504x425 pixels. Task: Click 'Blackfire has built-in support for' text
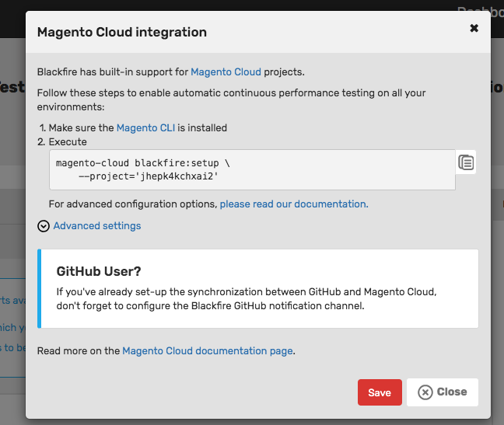(113, 72)
